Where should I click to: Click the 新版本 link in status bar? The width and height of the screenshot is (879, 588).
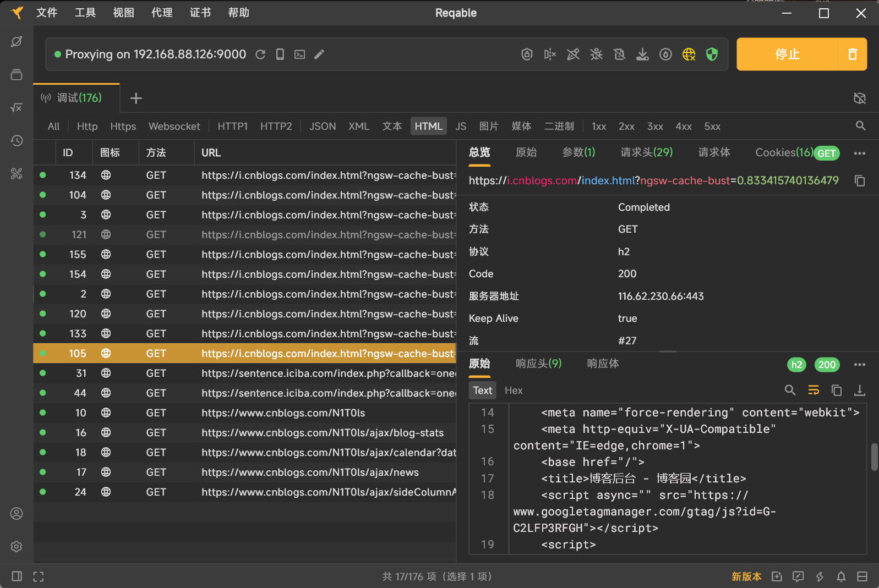pos(746,576)
